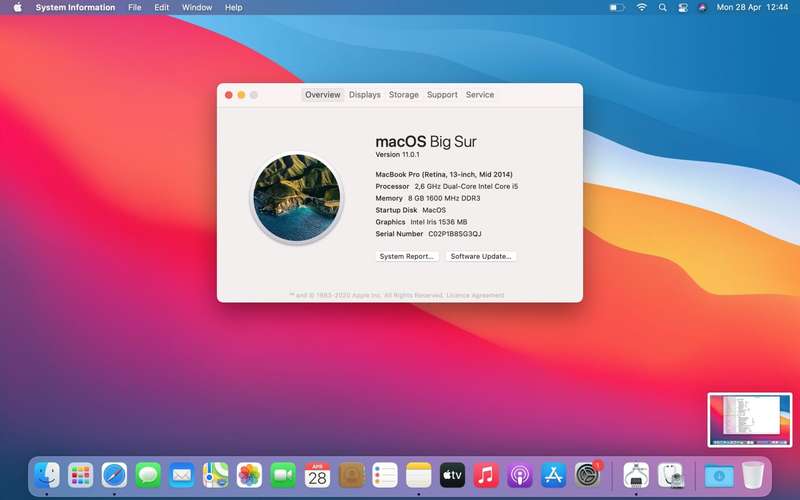Click the Software Update… button
The width and height of the screenshot is (800, 500).
[x=481, y=256]
